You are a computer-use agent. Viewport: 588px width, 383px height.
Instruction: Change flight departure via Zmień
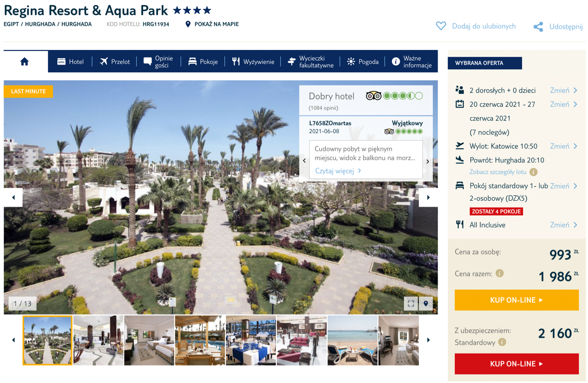(563, 146)
